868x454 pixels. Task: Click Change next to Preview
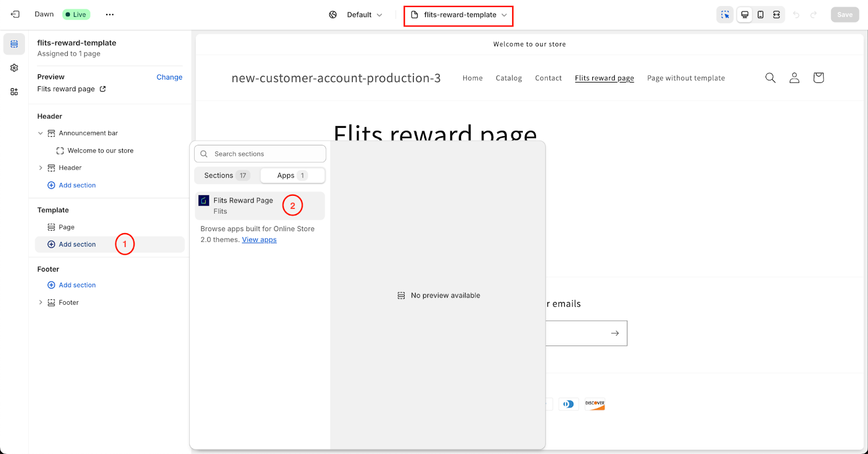pyautogui.click(x=169, y=77)
